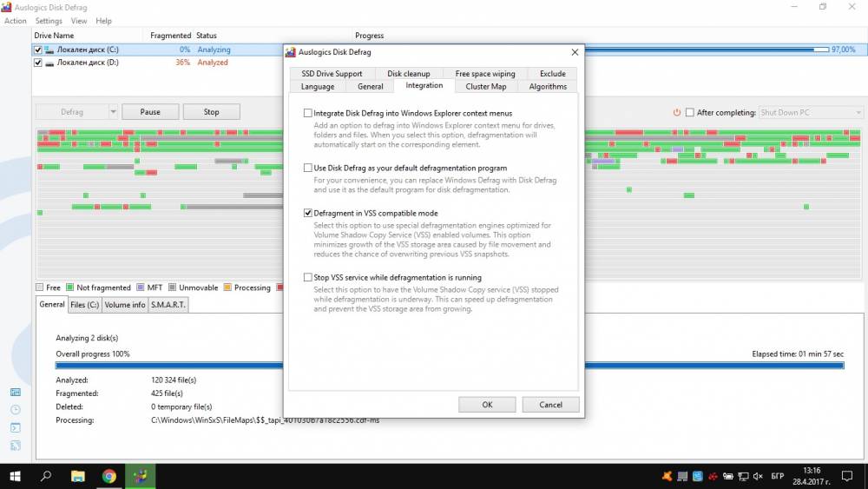Uncheck the Локален диск (C:) drive checkbox

click(x=37, y=50)
